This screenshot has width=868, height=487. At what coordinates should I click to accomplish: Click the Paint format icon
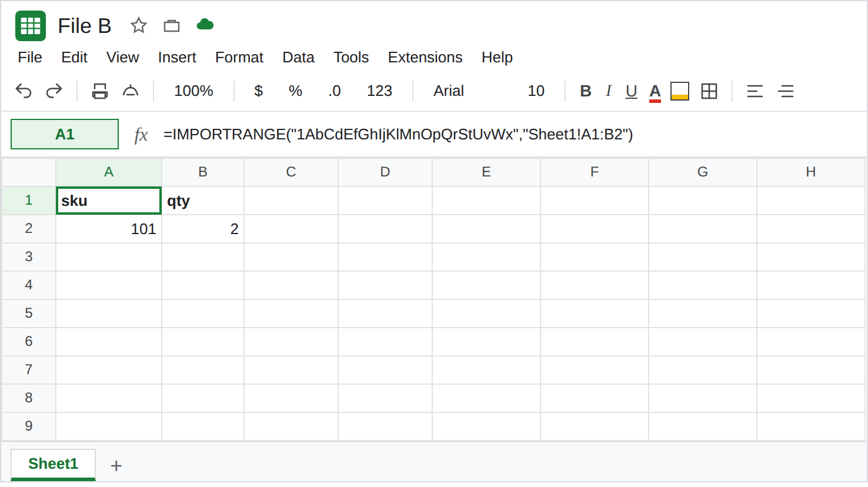coord(131,91)
